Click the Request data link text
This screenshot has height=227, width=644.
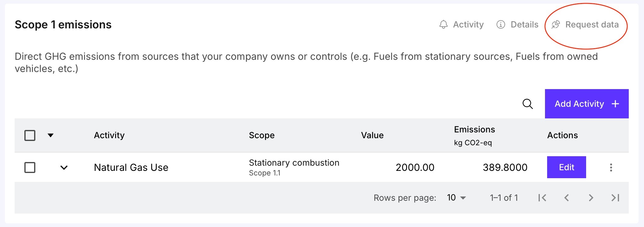(592, 24)
